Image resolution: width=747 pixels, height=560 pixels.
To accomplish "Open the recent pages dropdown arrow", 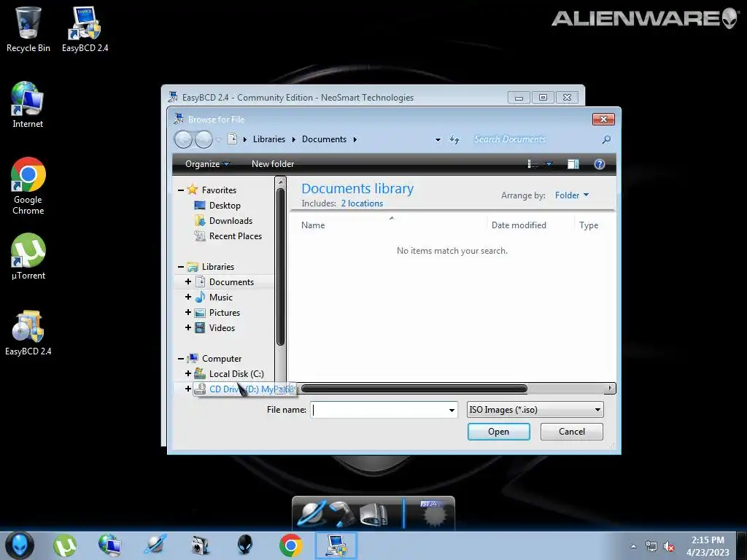I will click(x=219, y=140).
